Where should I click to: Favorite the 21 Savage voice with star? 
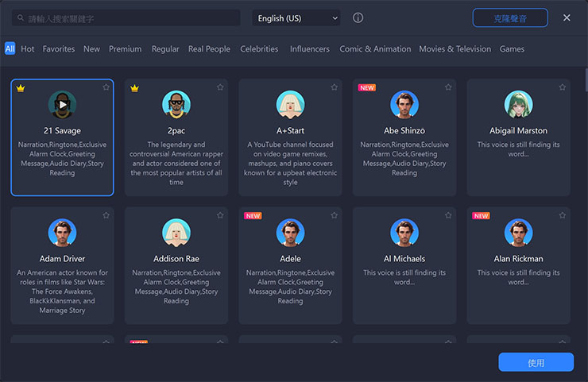pos(106,87)
